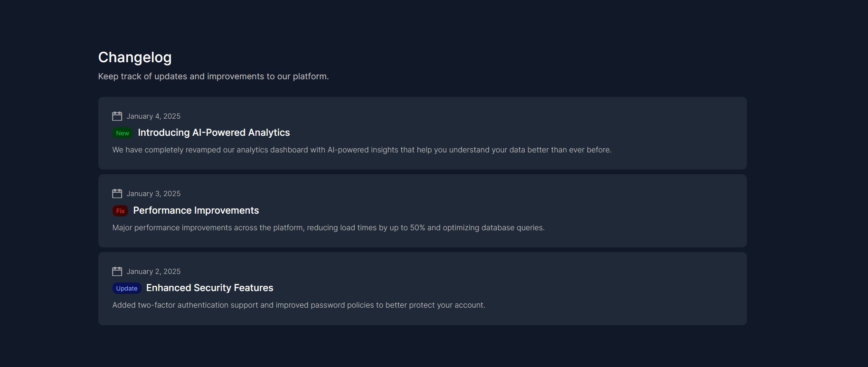Click the Changelog page heading
The width and height of the screenshot is (868, 367).
point(135,57)
